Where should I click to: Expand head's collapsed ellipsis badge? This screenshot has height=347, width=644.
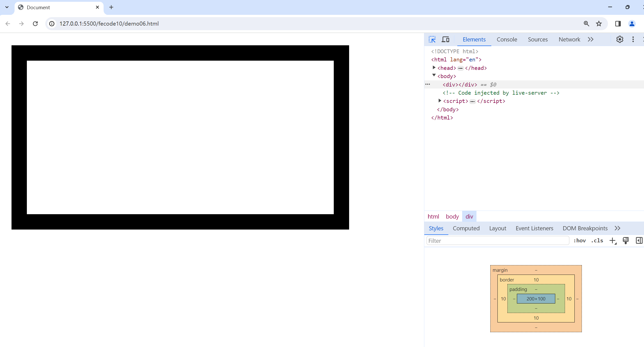pyautogui.click(x=460, y=68)
